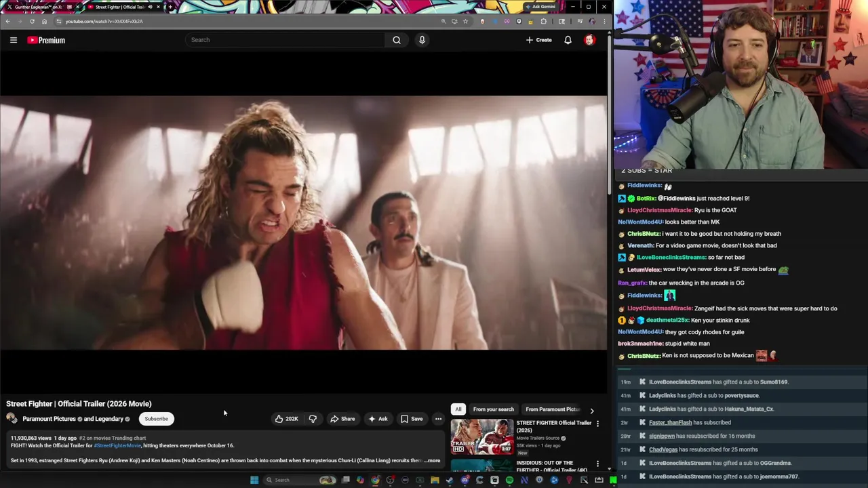Start voice search with the microphone icon
868x488 pixels.
tap(422, 40)
